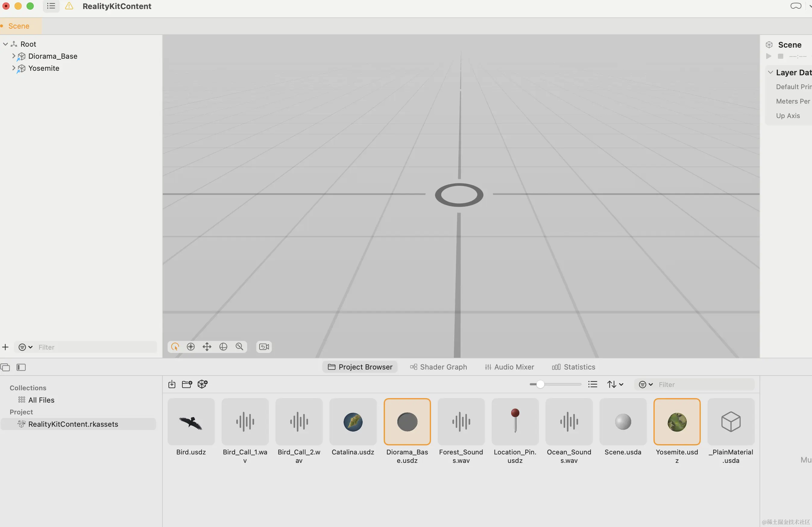Image resolution: width=812 pixels, height=527 pixels.
Task: Select the Scene.usda thumbnail
Action: [x=623, y=422]
